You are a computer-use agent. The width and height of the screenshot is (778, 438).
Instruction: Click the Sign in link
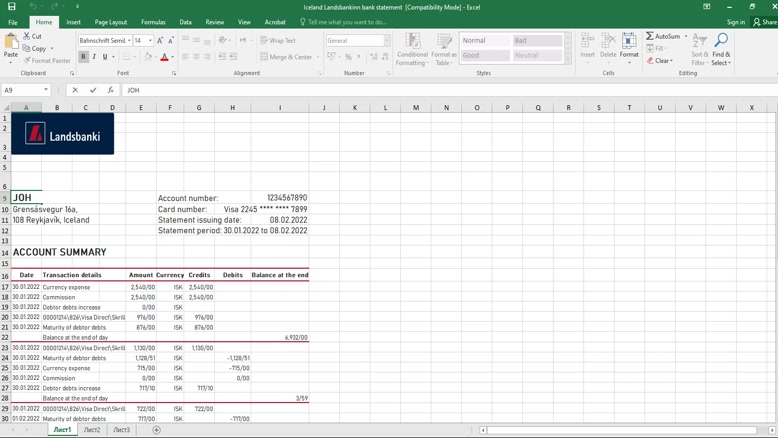pyautogui.click(x=736, y=22)
